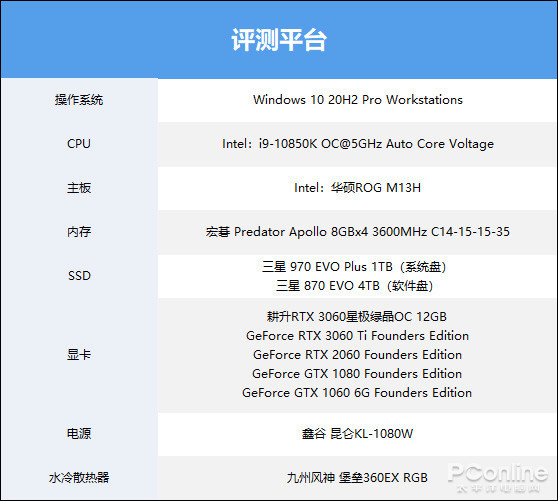Click the 评测平台 header title

click(x=279, y=39)
